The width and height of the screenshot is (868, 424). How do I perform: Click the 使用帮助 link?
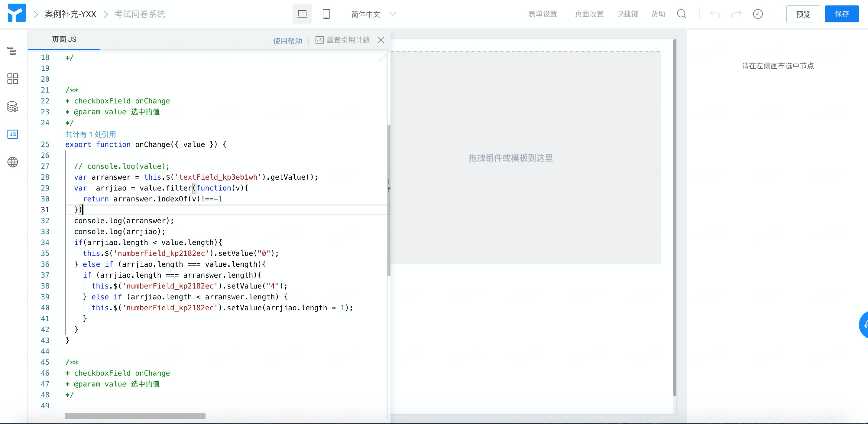click(287, 41)
